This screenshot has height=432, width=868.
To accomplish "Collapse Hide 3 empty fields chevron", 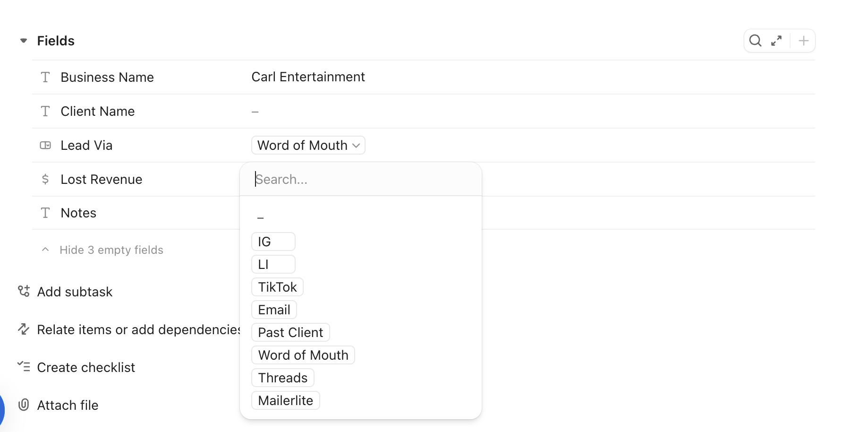I will 45,250.
